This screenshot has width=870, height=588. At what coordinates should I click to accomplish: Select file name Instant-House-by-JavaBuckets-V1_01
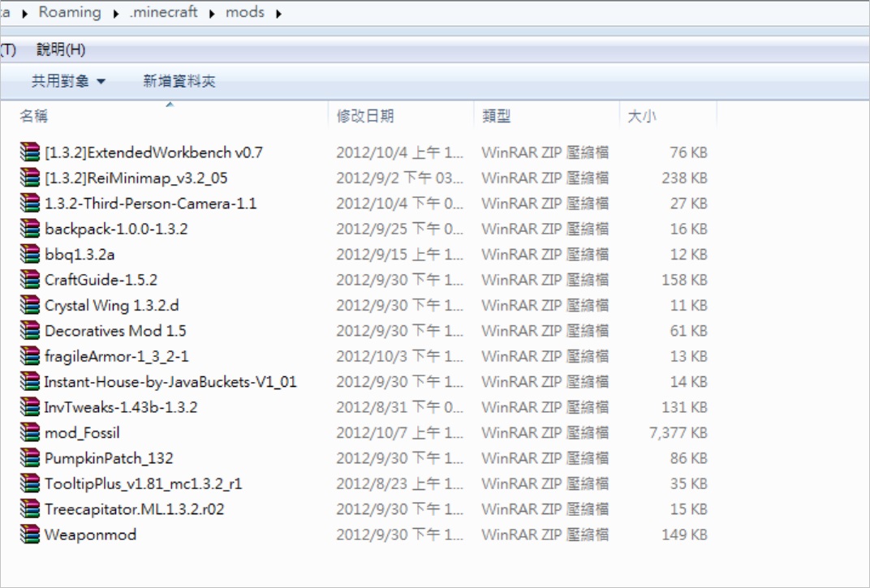click(x=170, y=382)
